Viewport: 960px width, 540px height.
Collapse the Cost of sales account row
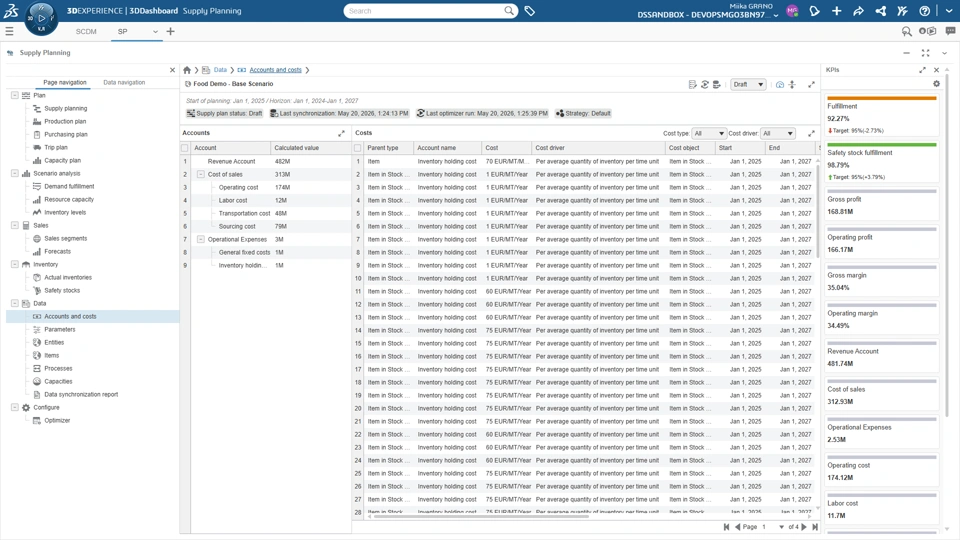pos(200,174)
